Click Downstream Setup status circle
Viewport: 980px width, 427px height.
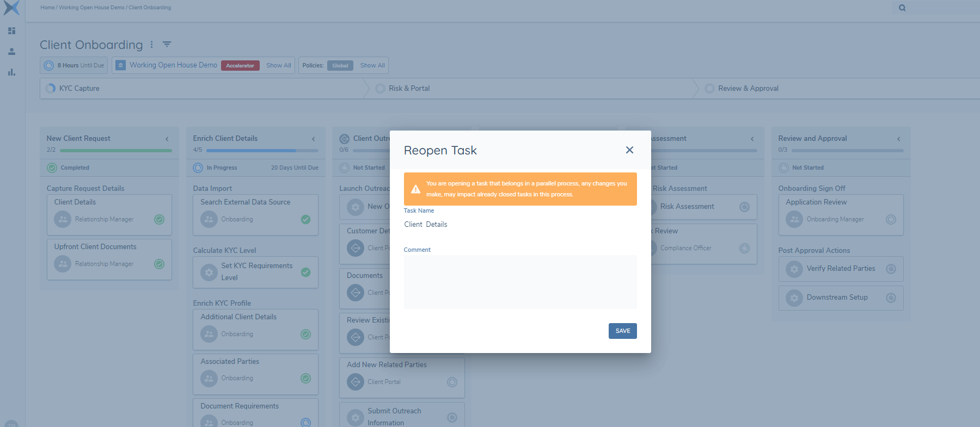[x=891, y=298]
